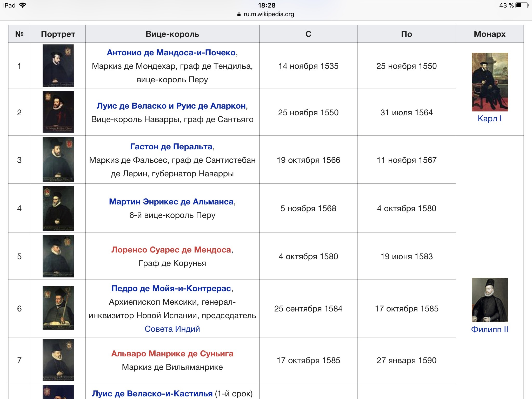Open the portrait of viceroy number 1
Image resolution: width=532 pixels, height=399 pixels.
58,66
